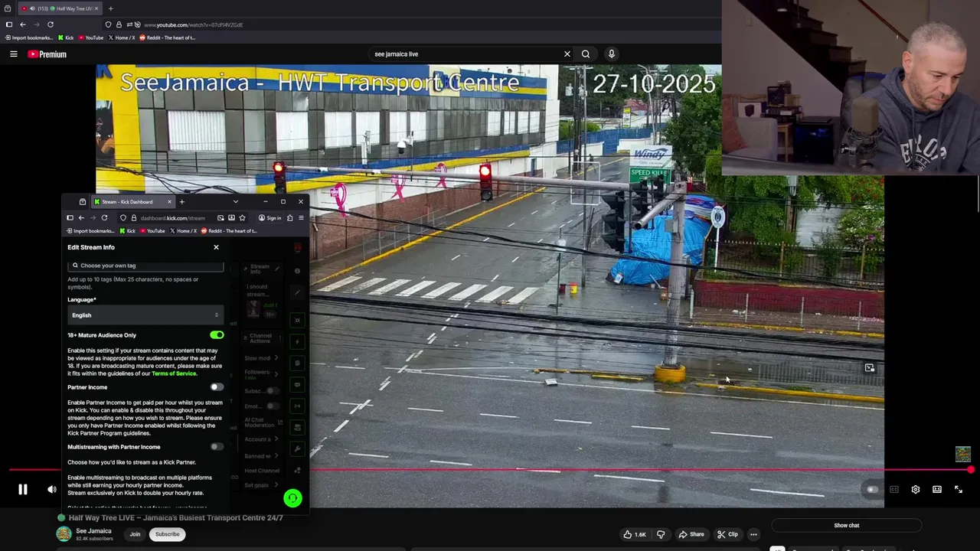Edit Stream Info pencil icon in dashboard
Image resolution: width=980 pixels, height=551 pixels.
coord(277,269)
